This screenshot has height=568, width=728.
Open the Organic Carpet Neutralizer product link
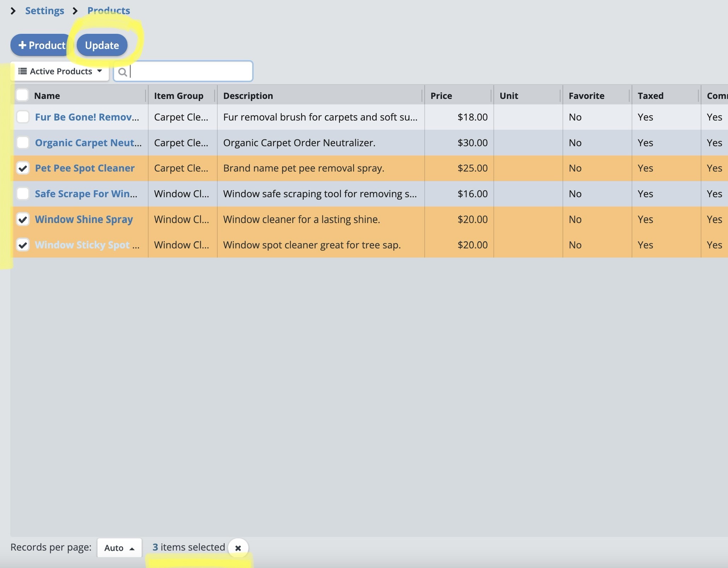pyautogui.click(x=88, y=143)
